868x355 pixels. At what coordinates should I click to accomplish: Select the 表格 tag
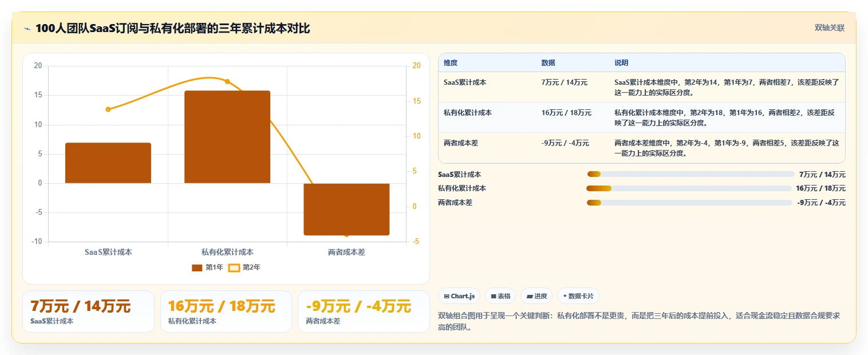click(x=500, y=296)
